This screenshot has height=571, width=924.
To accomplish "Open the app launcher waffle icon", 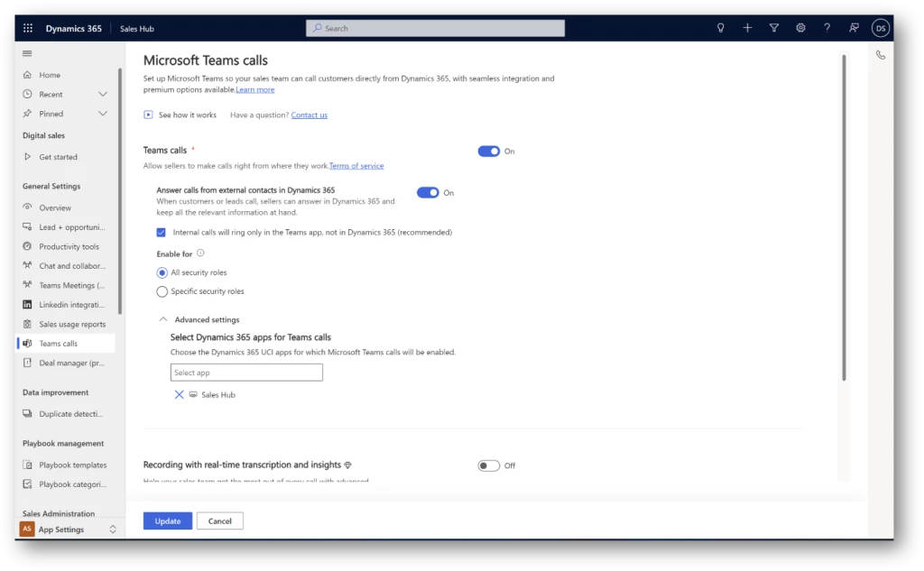I will coord(27,28).
